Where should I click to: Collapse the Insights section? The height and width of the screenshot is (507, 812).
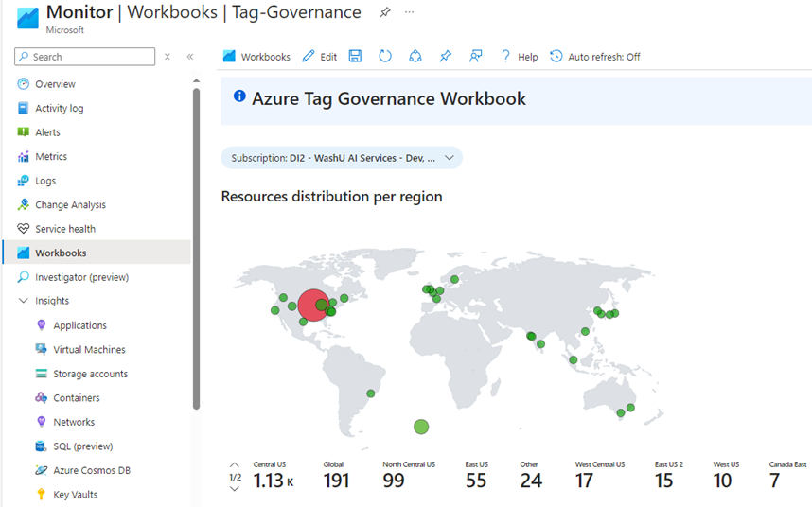coord(24,301)
